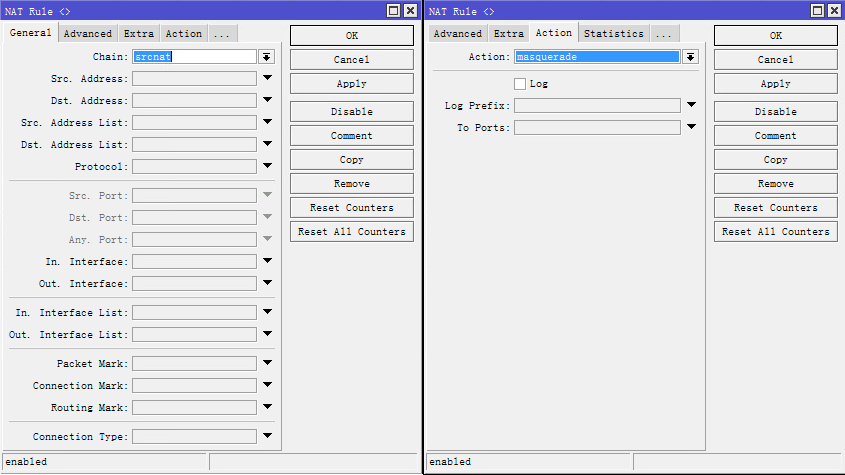Click Reset All Counters in left window
Viewport: 845px width, 475px height.
[x=351, y=232]
